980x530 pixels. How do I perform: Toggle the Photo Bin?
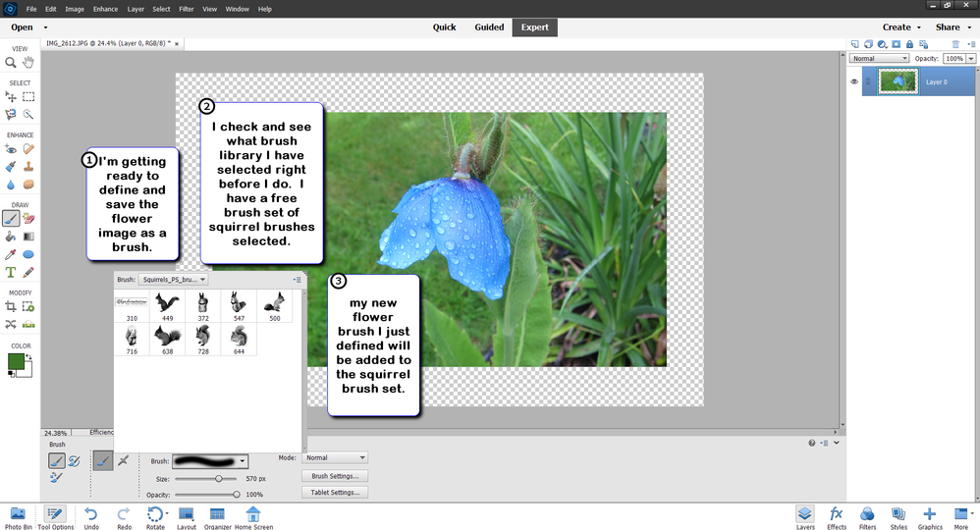pyautogui.click(x=18, y=517)
